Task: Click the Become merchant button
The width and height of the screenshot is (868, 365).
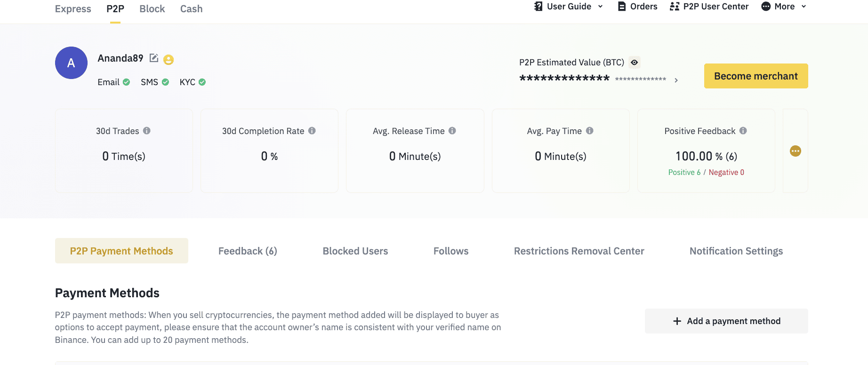Action: tap(756, 76)
